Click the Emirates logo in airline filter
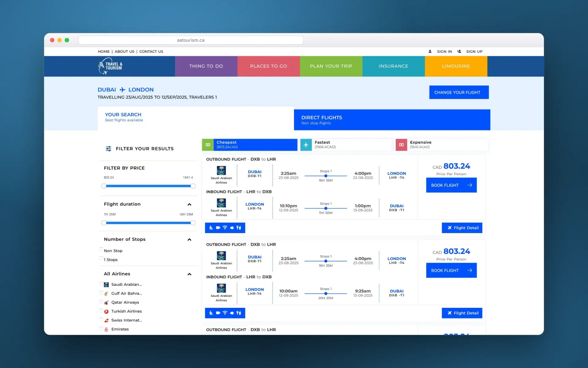 tap(106, 329)
